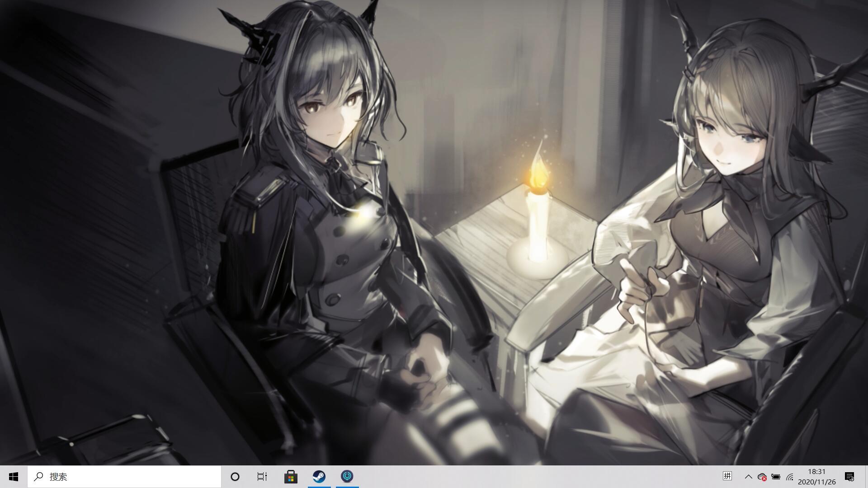Open the OneDrive sync error tray icon
This screenshot has height=488, width=868.
pos(762,477)
